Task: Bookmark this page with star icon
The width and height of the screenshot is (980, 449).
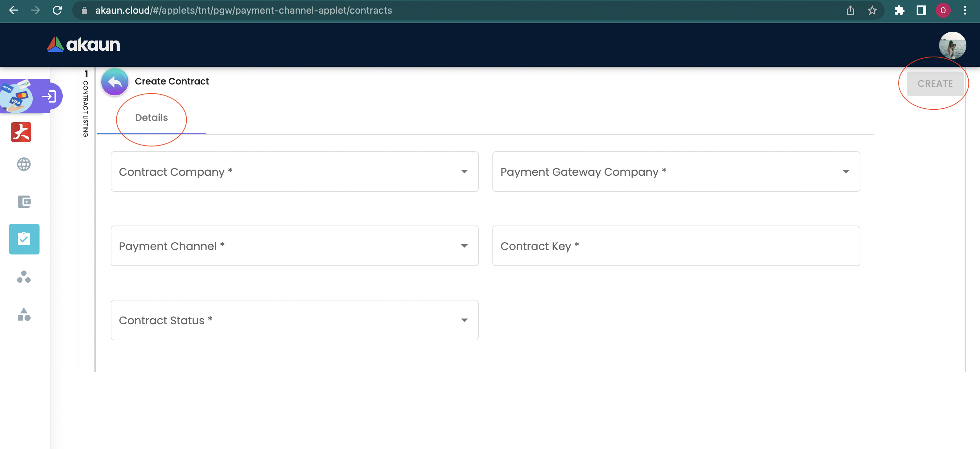Action: click(872, 10)
